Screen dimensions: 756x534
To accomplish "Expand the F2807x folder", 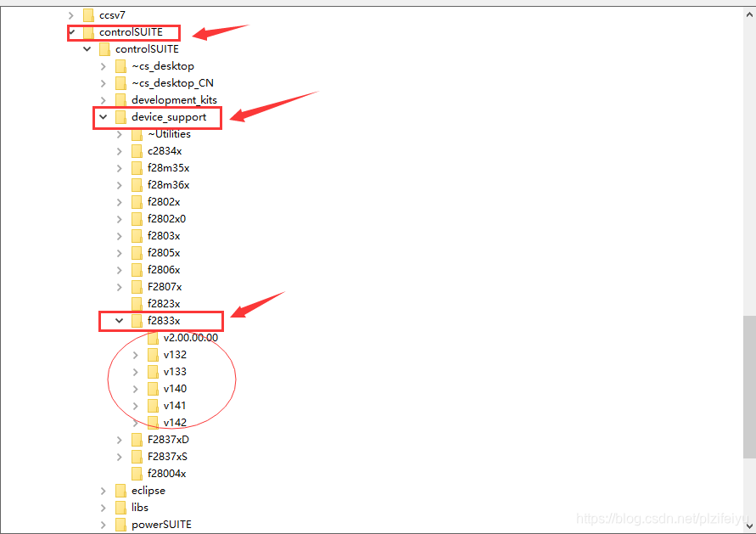I will (x=120, y=287).
